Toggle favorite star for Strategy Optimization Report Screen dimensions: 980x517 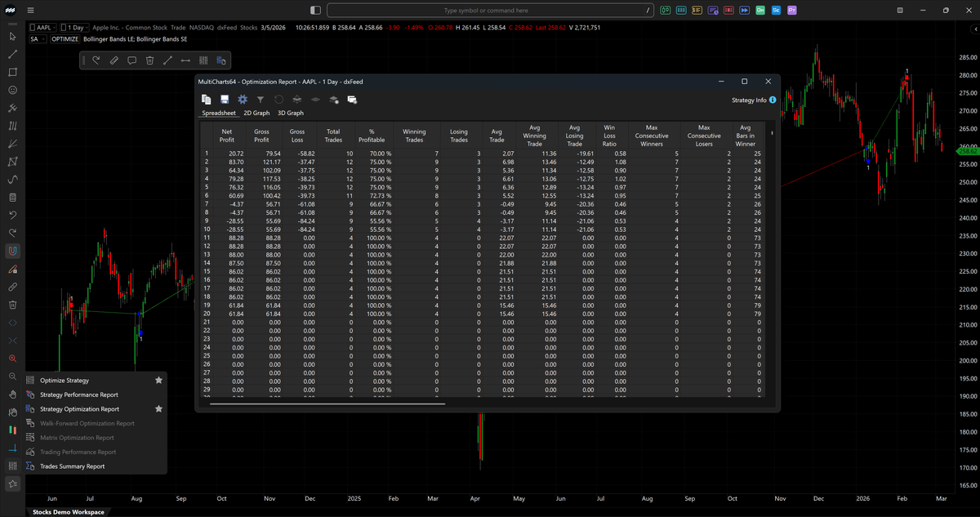(x=158, y=409)
